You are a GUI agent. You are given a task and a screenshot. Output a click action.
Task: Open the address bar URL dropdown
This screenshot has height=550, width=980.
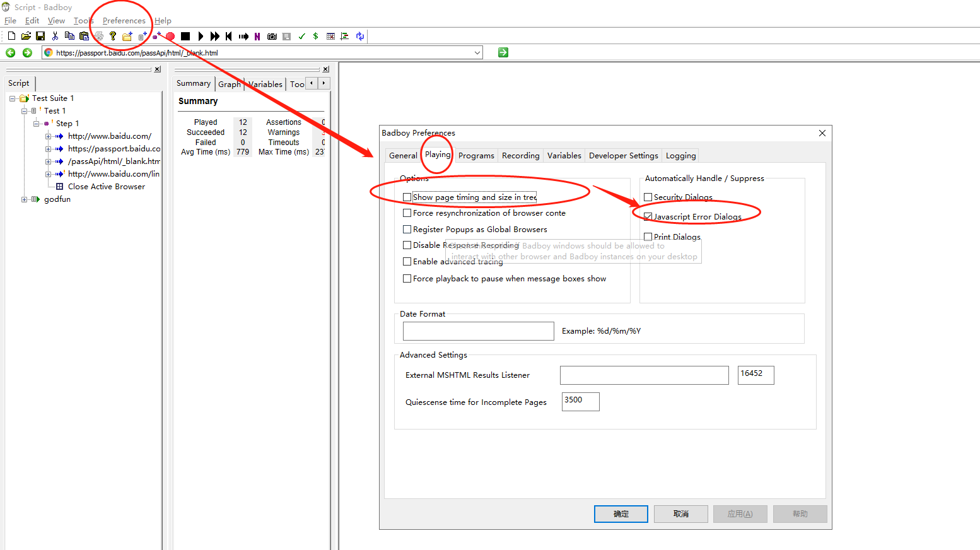477,53
